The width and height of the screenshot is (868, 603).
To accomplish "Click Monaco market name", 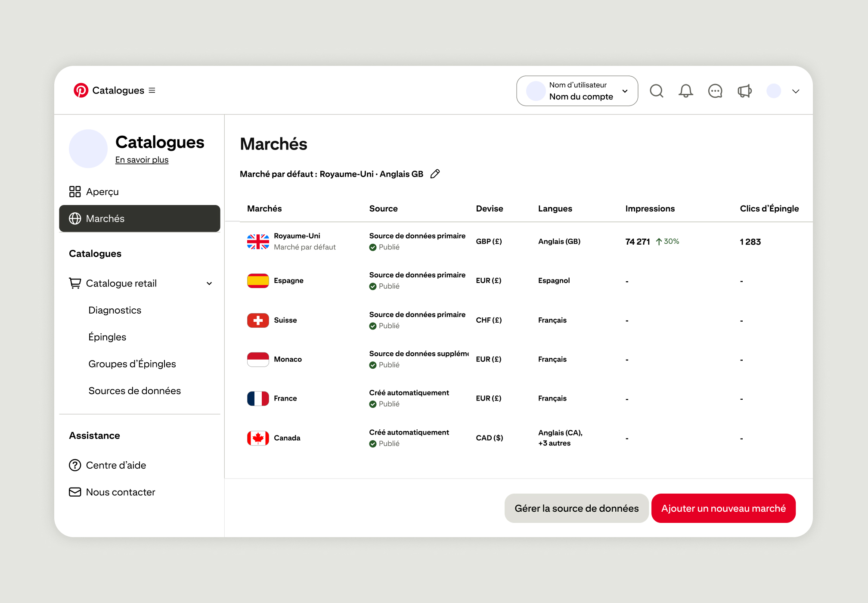I will [288, 360].
